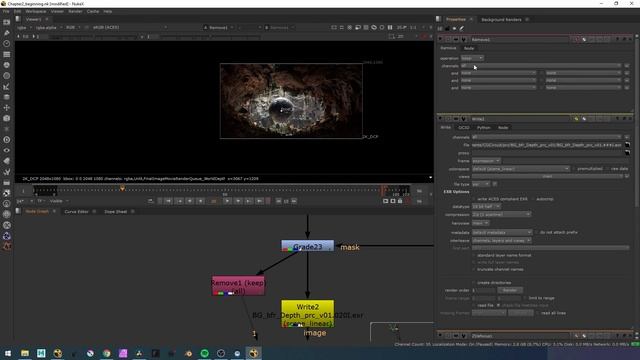The image size is (640, 360).
Task: Open the Python tab in Write1
Action: click(484, 128)
